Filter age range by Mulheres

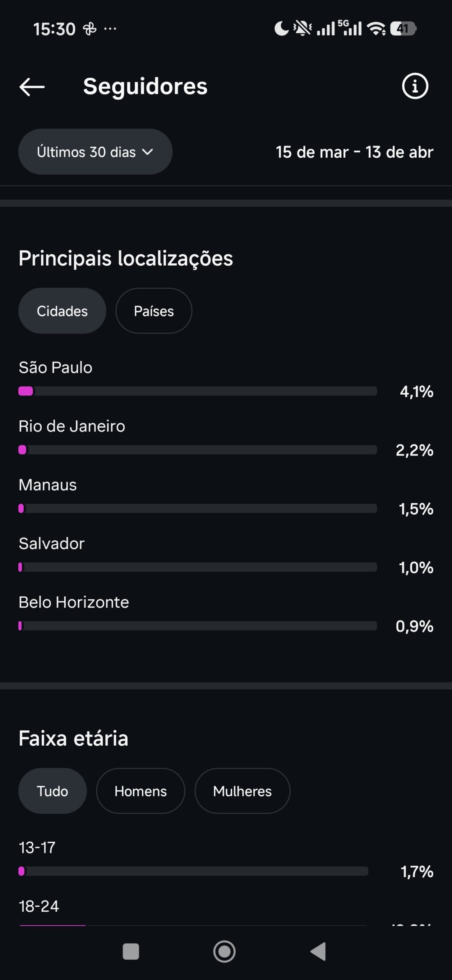click(x=242, y=791)
